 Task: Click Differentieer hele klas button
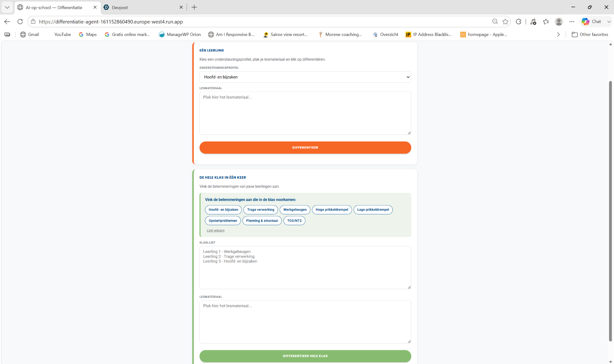coord(305,356)
